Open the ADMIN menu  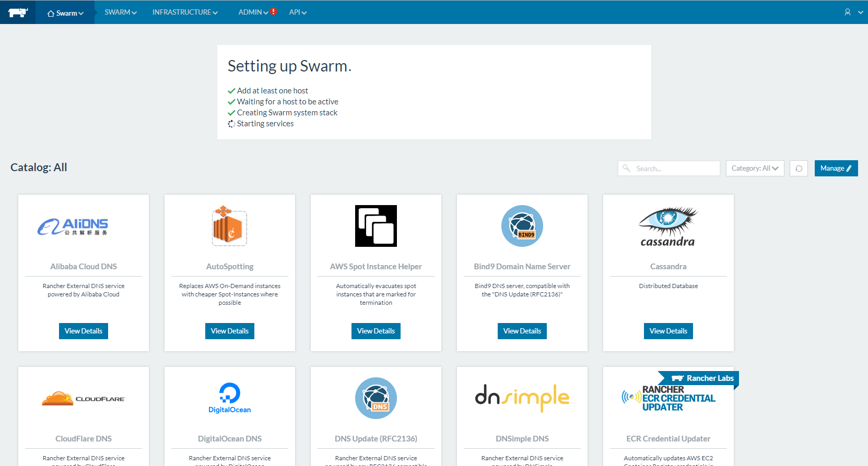point(253,12)
